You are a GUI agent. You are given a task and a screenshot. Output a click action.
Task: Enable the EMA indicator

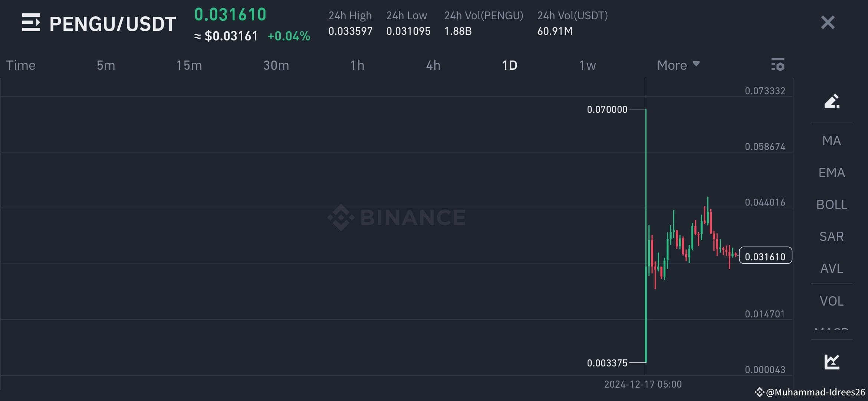tap(831, 172)
